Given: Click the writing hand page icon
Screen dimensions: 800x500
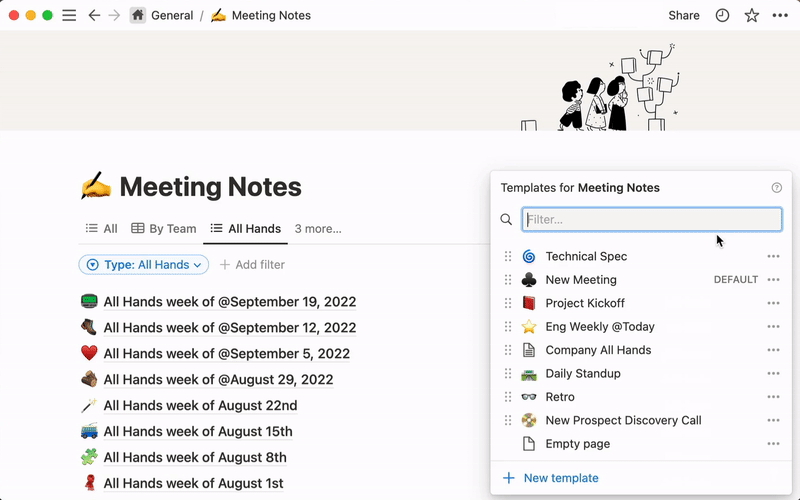Looking at the screenshot, I should pos(96,186).
